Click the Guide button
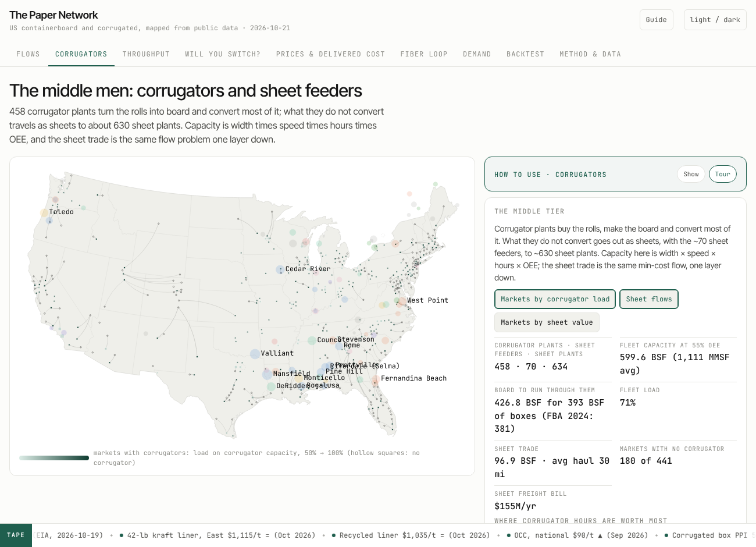This screenshot has width=756, height=547. [x=657, y=20]
